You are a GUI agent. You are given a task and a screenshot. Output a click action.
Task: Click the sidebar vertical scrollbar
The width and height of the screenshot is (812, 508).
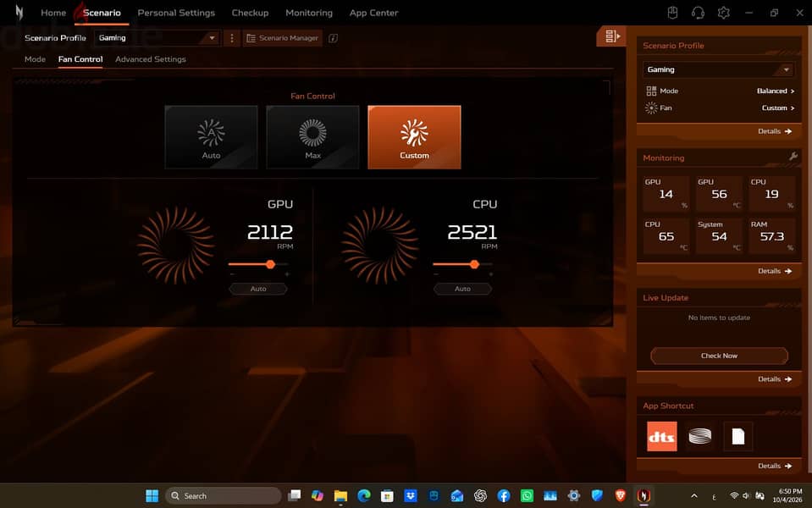click(x=809, y=249)
